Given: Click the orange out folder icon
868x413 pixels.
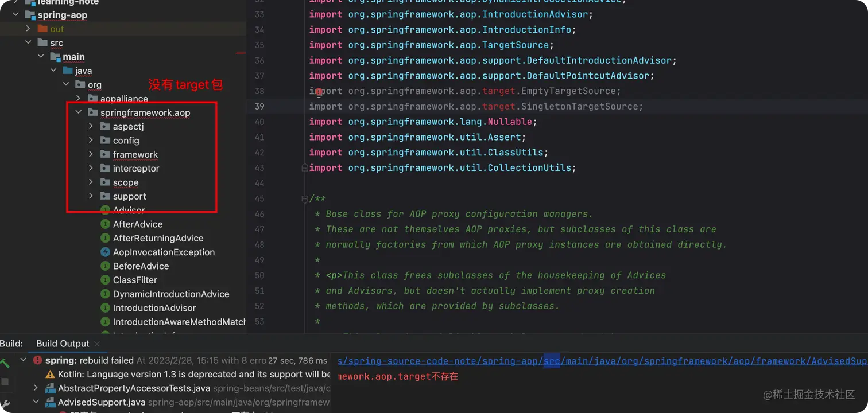Looking at the screenshot, I should (42, 29).
